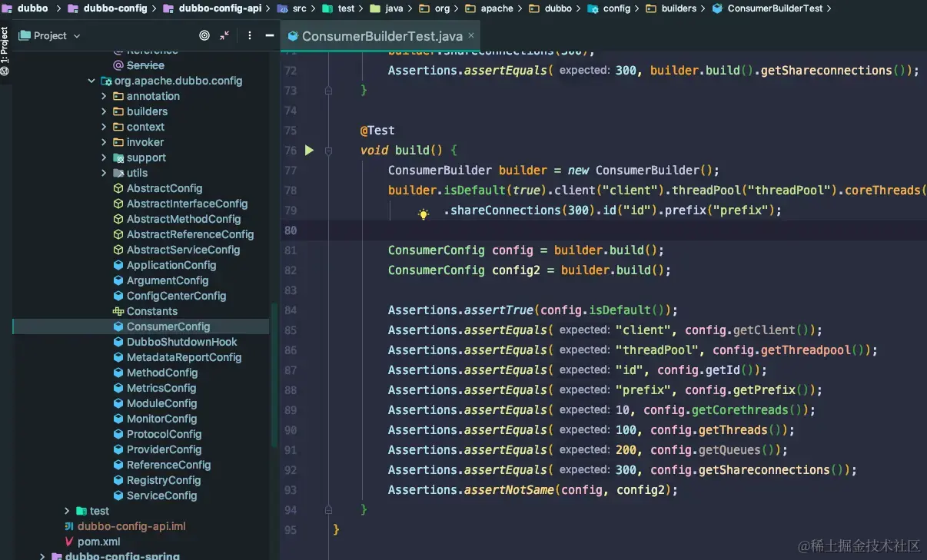Click the fold marker at line 94
The image size is (927, 560).
(x=328, y=510)
